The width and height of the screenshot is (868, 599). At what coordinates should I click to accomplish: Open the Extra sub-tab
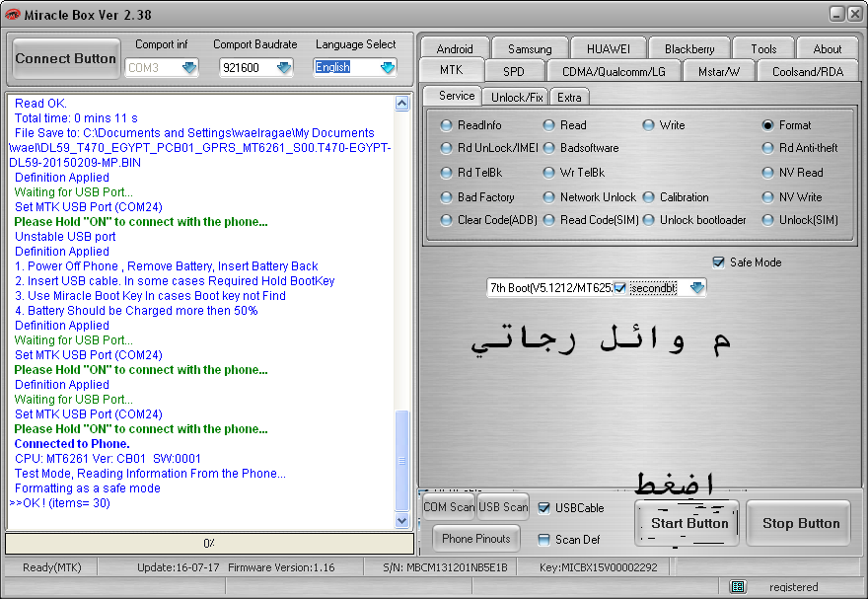coord(569,98)
